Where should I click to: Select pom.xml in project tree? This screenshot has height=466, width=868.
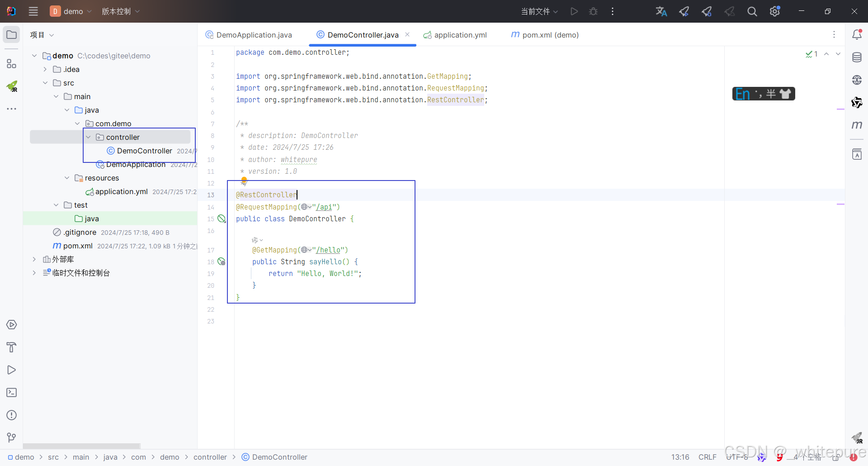pos(78,246)
